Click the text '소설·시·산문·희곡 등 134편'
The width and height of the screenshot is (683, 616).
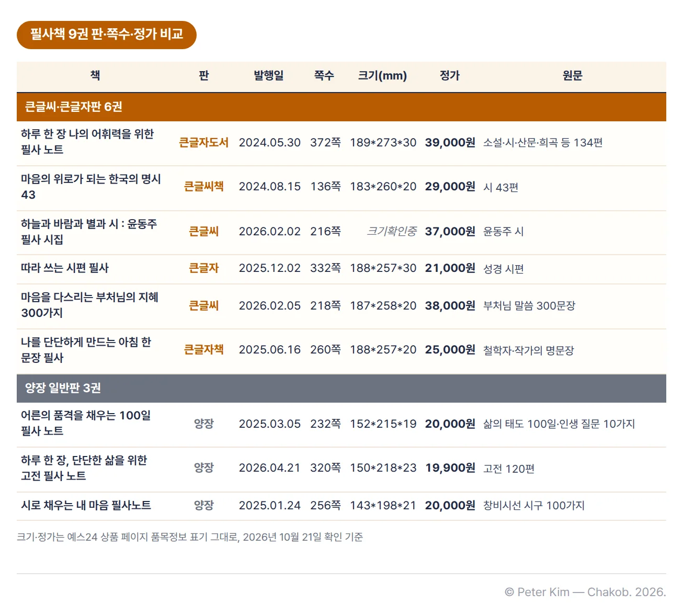pyautogui.click(x=543, y=143)
